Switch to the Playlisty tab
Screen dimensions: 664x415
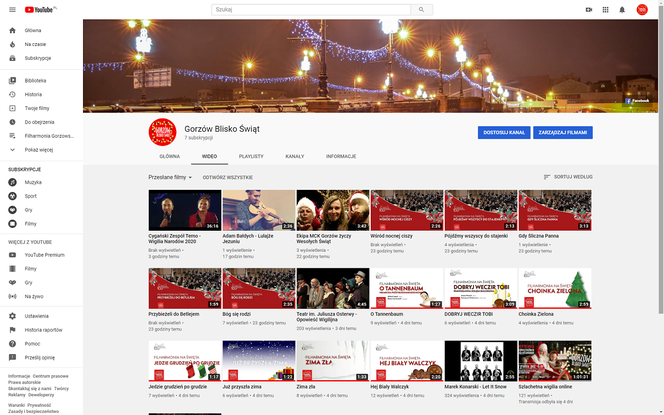(x=251, y=156)
